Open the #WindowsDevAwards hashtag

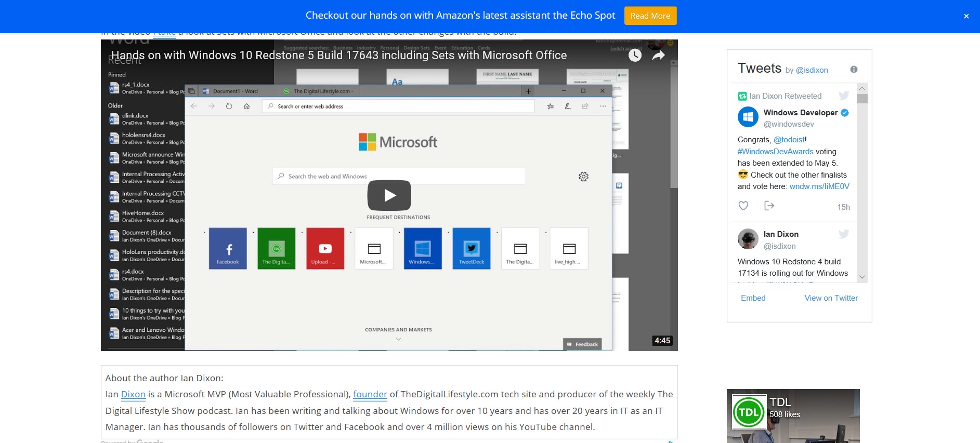(x=775, y=152)
